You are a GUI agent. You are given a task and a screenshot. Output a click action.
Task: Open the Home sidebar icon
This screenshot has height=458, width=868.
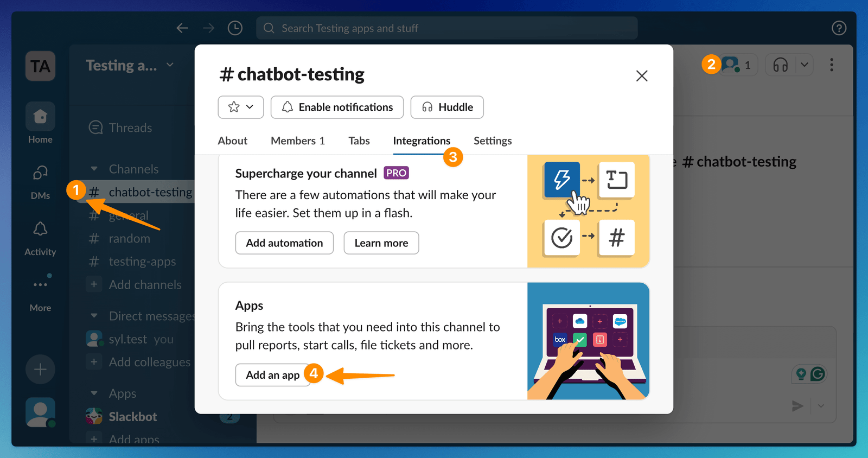[x=40, y=117]
